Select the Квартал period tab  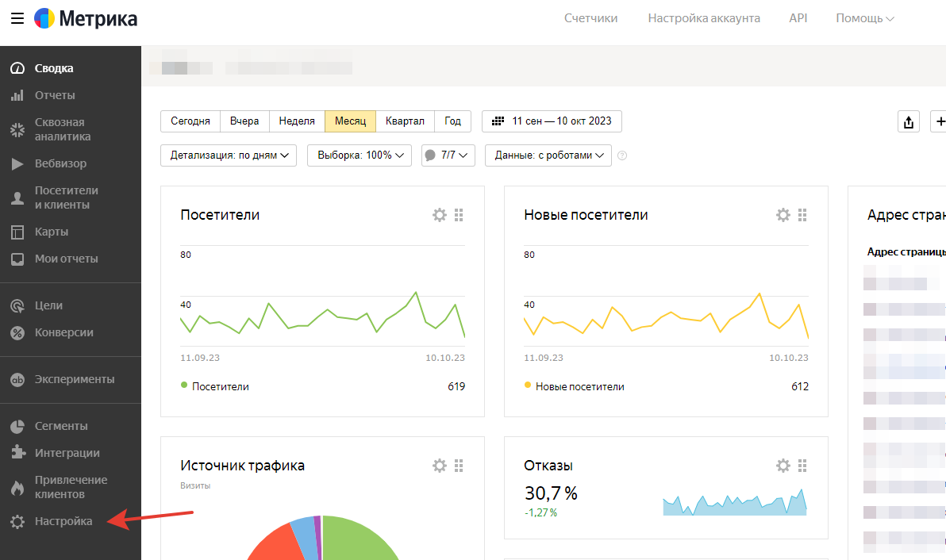405,121
